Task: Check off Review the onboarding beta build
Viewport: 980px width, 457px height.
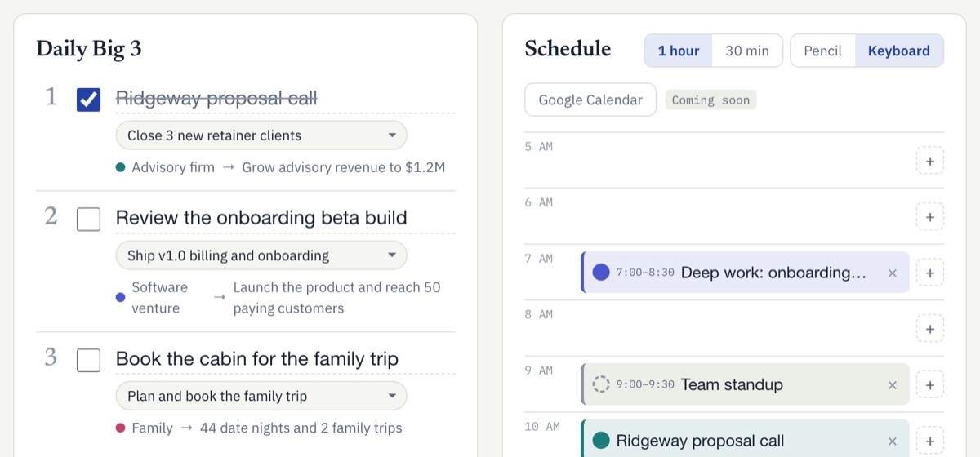Action: click(88, 220)
